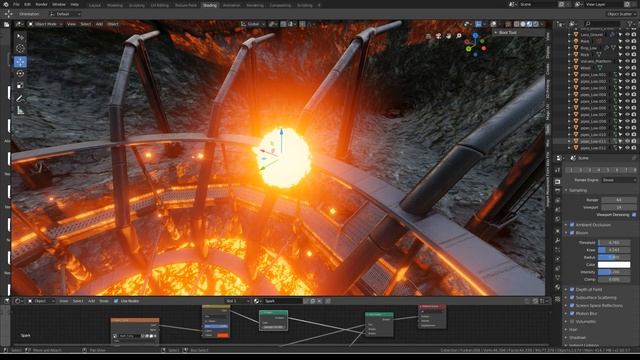Image resolution: width=640 pixels, height=360 pixels.
Task: Expand the Depth of Field panel
Action: click(x=566, y=289)
